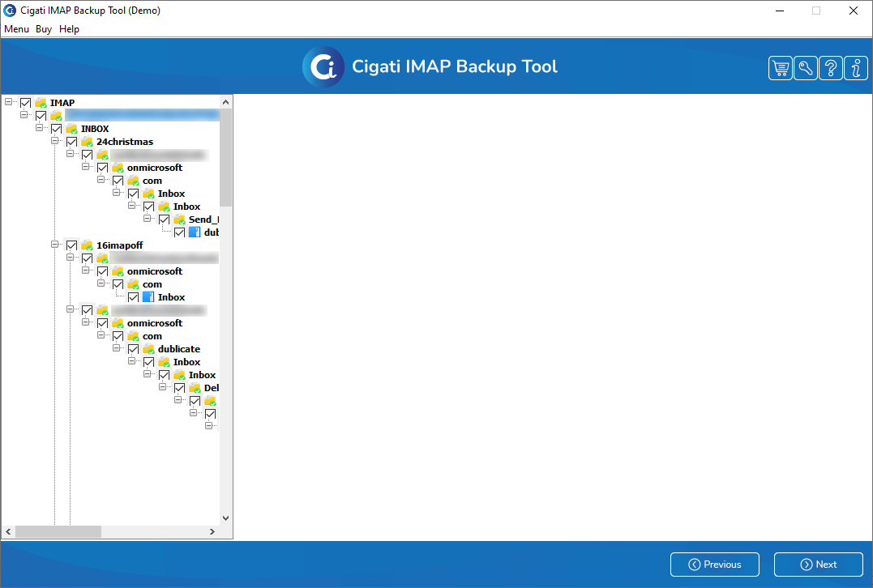Open the shopping cart purchase icon
This screenshot has height=588, width=873.
[x=780, y=68]
